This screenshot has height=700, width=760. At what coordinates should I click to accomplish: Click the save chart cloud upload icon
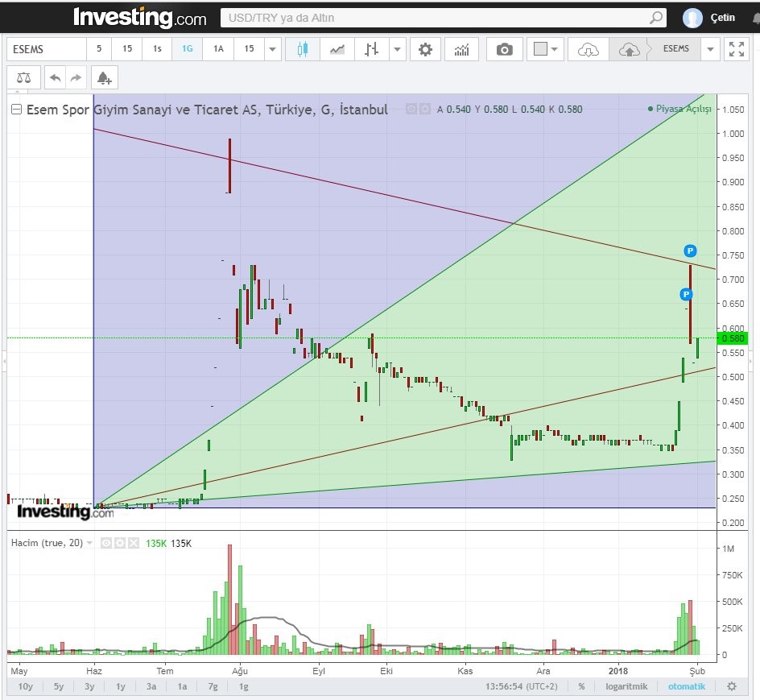pyautogui.click(x=629, y=49)
